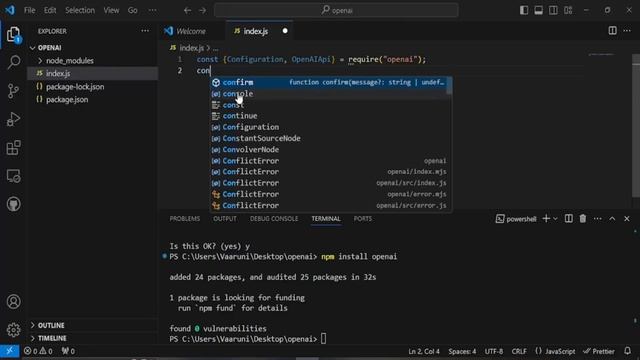640x360 pixels.
Task: Open the Accounts icon
Action: tap(13, 302)
